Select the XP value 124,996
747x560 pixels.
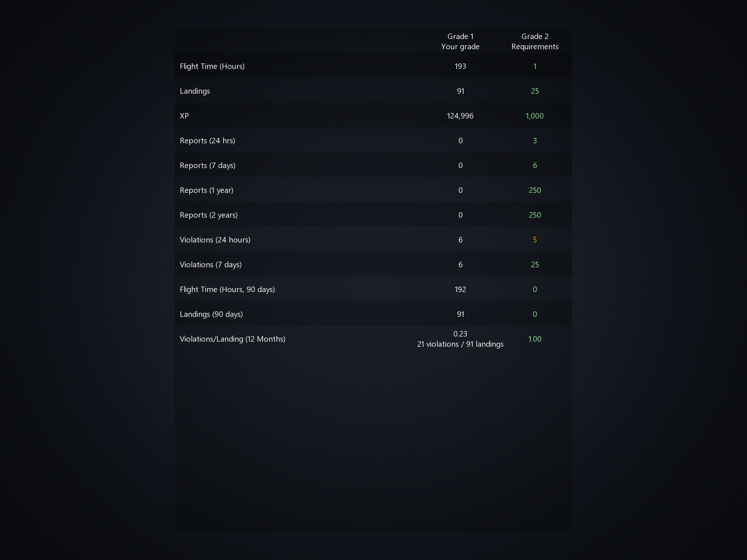[460, 116]
